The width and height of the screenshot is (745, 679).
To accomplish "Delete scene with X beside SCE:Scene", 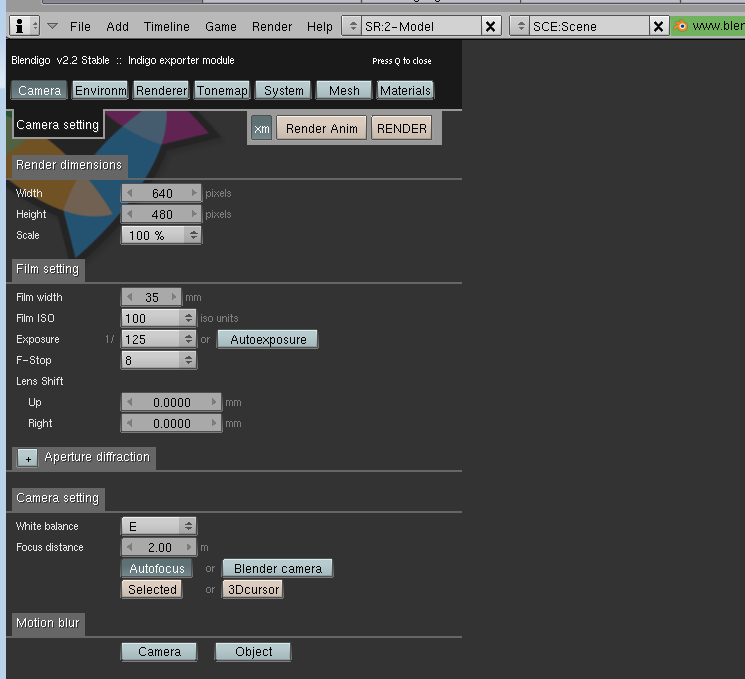I will coord(659,26).
